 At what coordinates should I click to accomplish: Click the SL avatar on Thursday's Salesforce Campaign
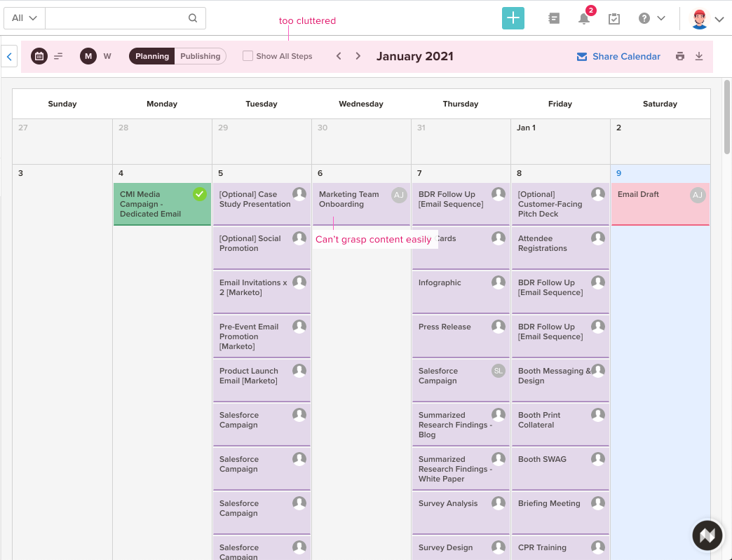click(x=498, y=371)
